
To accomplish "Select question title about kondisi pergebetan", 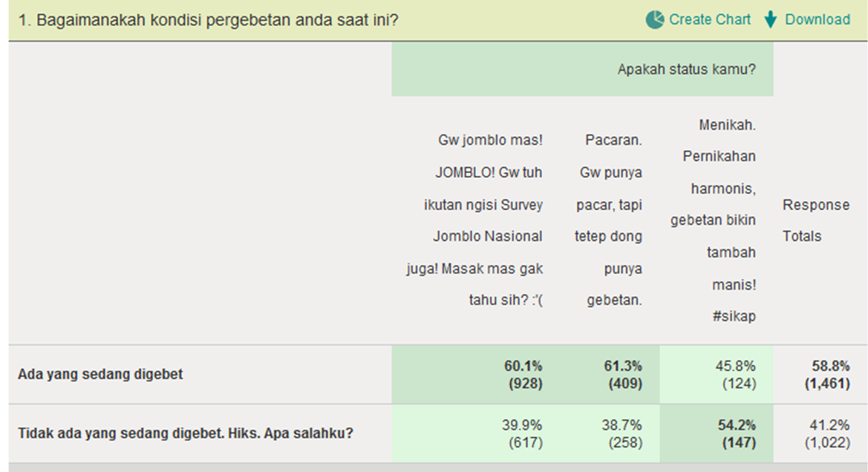I will point(208,20).
